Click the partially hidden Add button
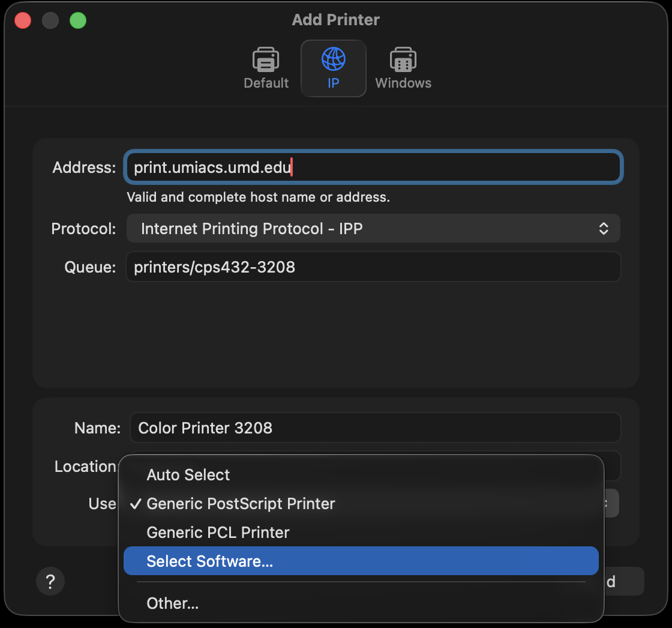 pos(624,581)
